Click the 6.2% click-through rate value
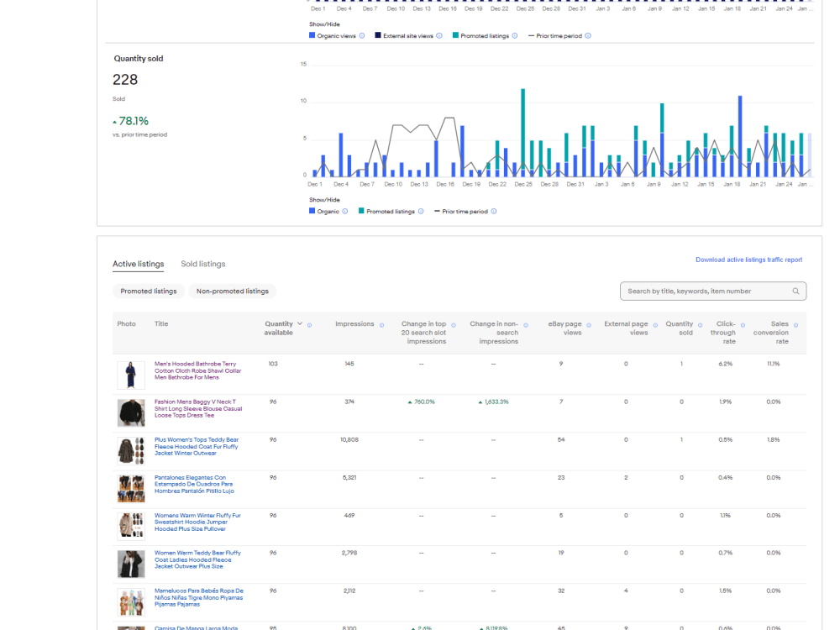Viewport: 840px width, 630px height. (x=726, y=364)
